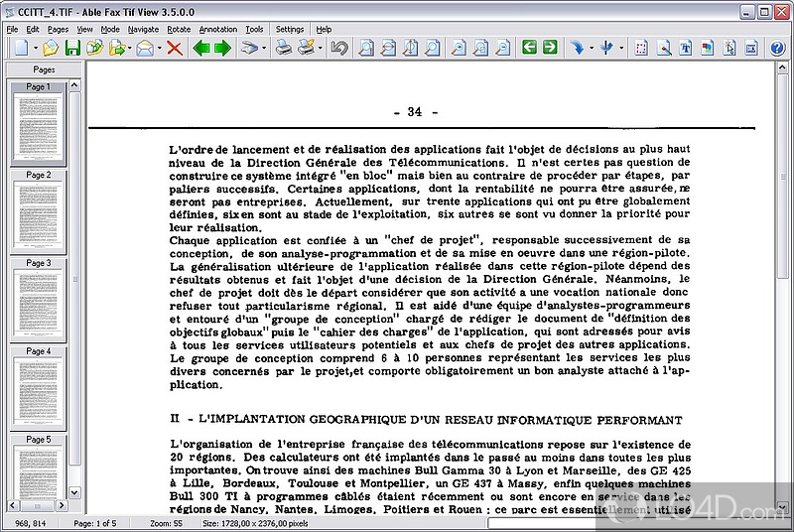Select the pen annotation tool icon
Image resolution: width=794 pixels, height=532 pixels.
pyautogui.click(x=663, y=48)
